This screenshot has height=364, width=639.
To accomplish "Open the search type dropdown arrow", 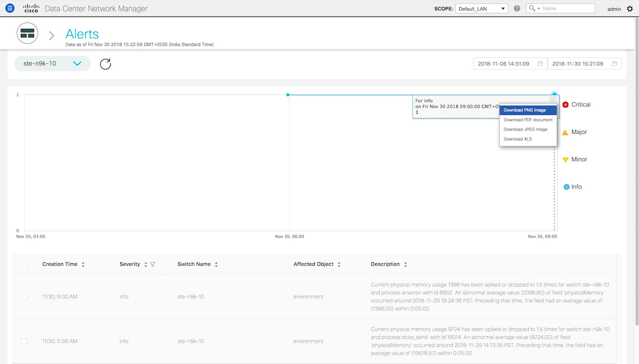I will click(539, 9).
